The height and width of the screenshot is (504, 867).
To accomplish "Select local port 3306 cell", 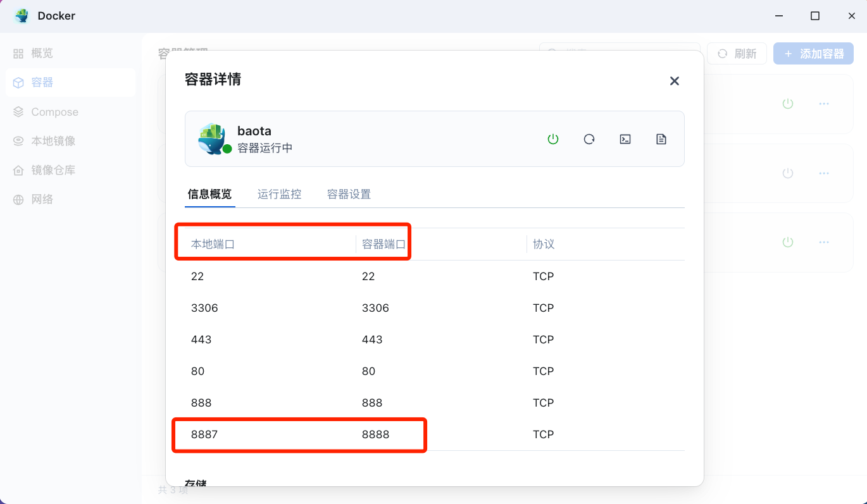I will (204, 308).
